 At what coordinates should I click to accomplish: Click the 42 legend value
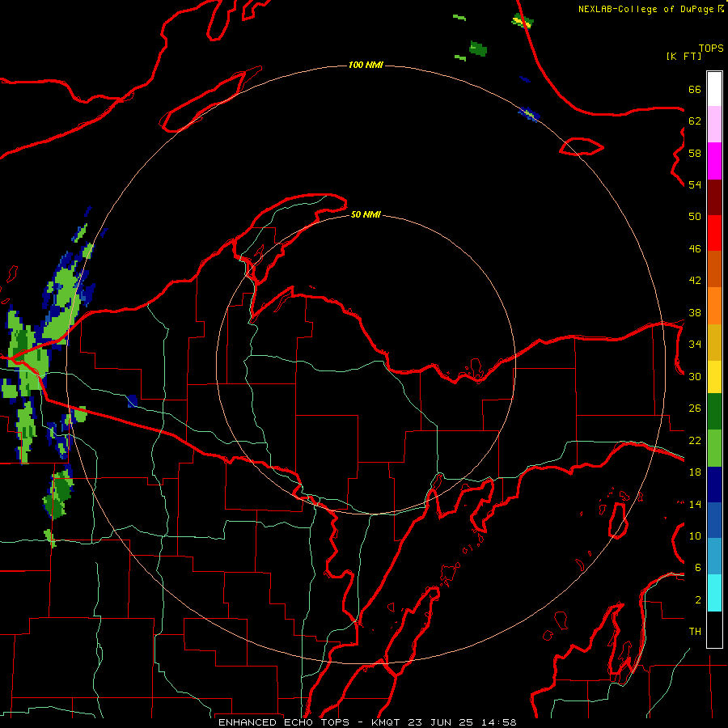(x=695, y=281)
